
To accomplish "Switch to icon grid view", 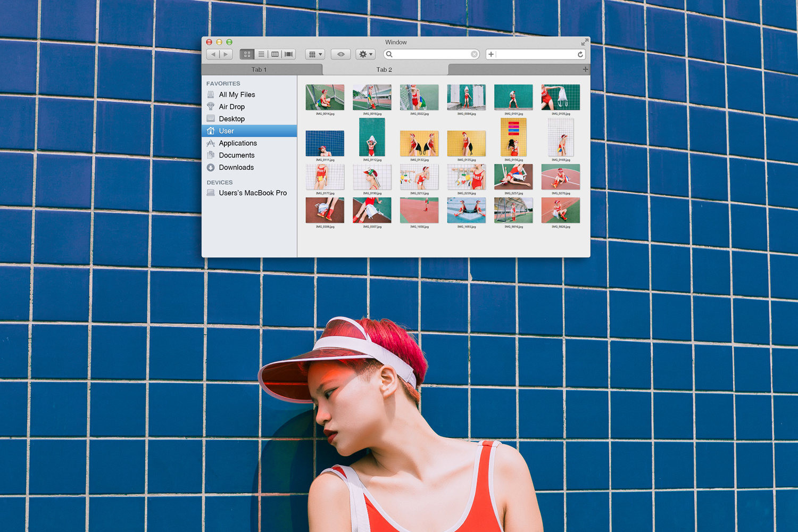I will [x=247, y=54].
